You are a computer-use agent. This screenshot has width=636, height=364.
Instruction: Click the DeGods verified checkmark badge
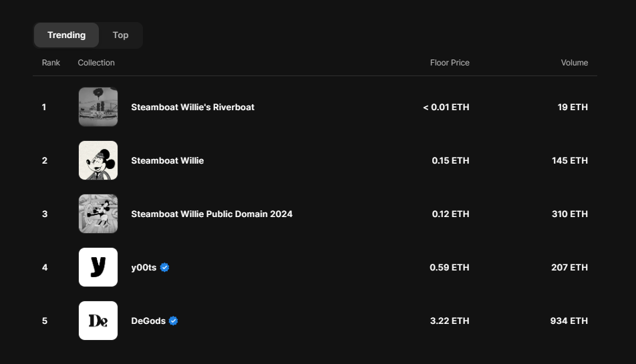click(x=174, y=321)
